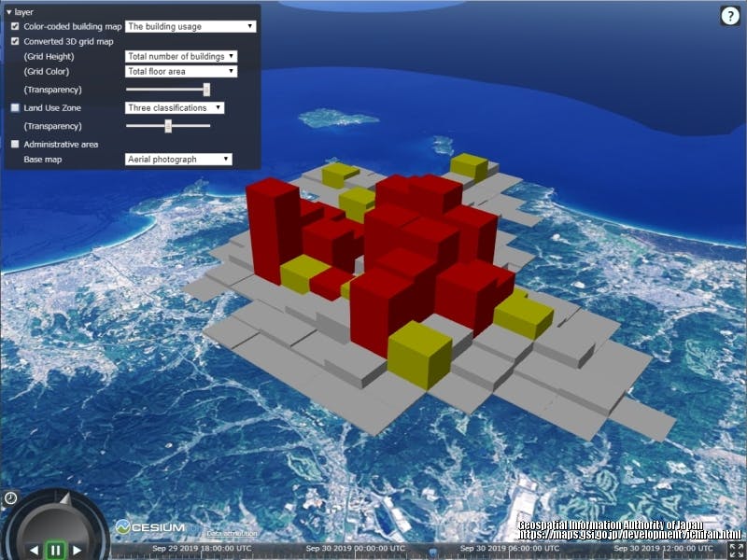Open the Cesium logo link
747x560 pixels.
click(x=150, y=527)
